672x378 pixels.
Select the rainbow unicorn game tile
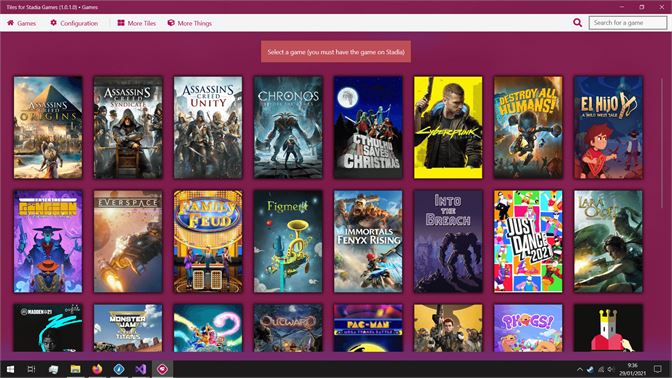[x=208, y=328]
